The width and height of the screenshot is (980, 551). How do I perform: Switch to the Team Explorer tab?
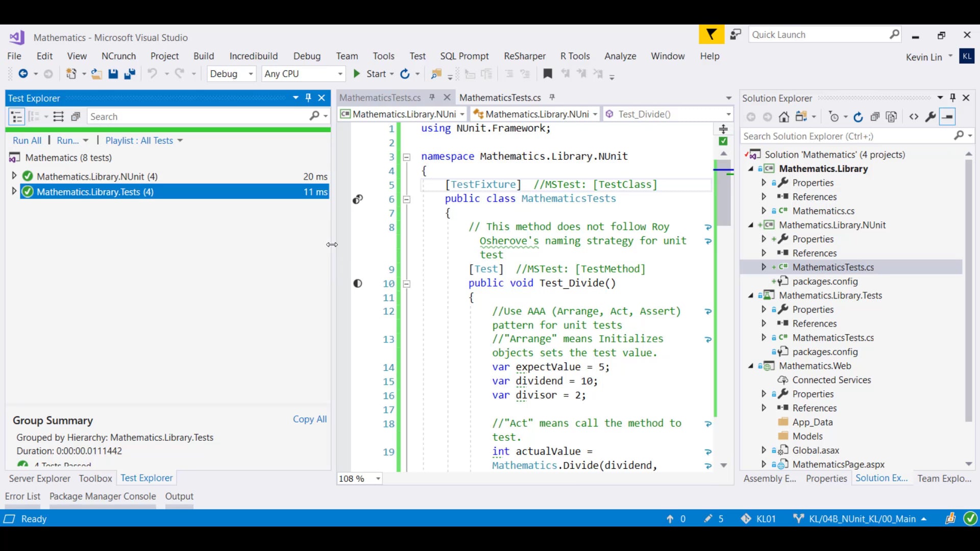[x=944, y=479]
